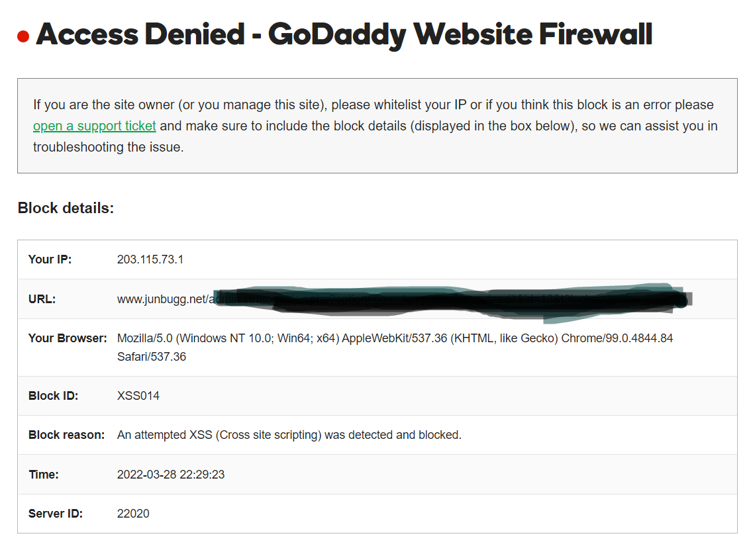753x560 pixels.
Task: Click the "Your Browser:" label
Action: pyautogui.click(x=67, y=338)
